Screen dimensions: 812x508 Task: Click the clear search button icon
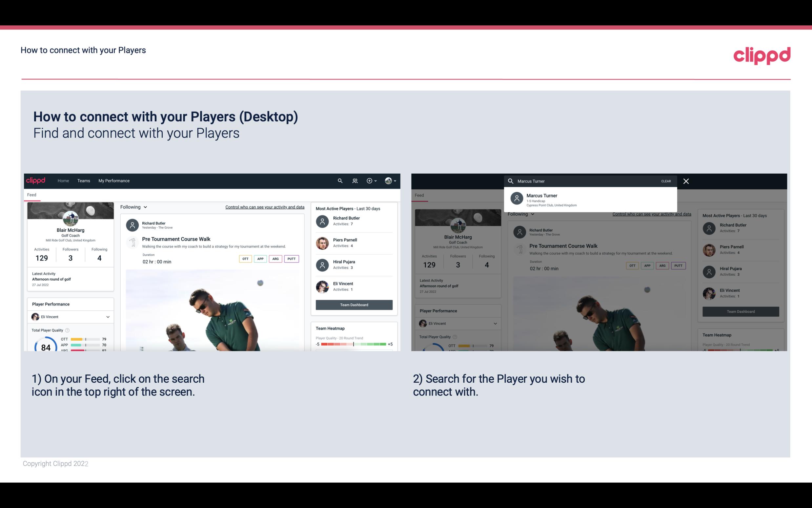pos(666,181)
